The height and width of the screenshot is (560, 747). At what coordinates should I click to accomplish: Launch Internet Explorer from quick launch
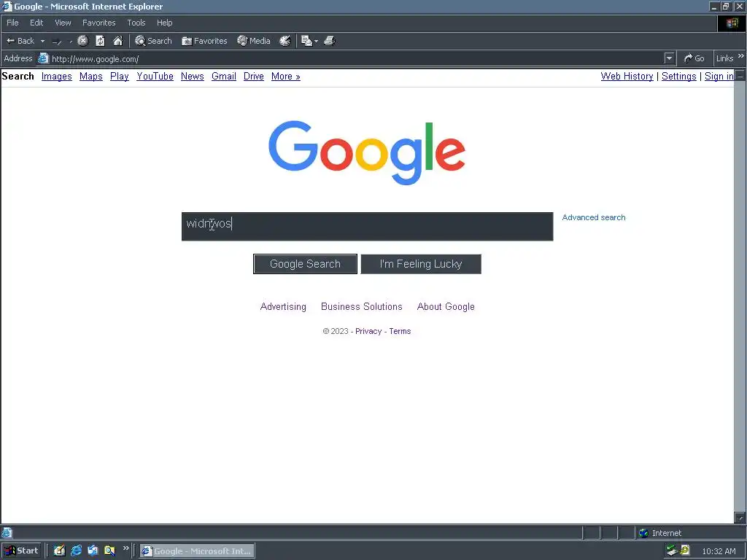(76, 551)
